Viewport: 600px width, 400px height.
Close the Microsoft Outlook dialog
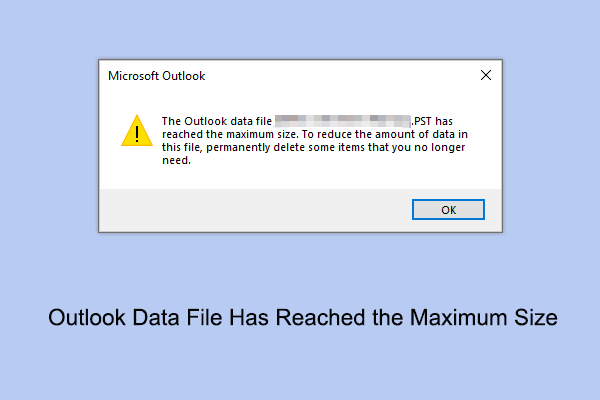point(486,75)
